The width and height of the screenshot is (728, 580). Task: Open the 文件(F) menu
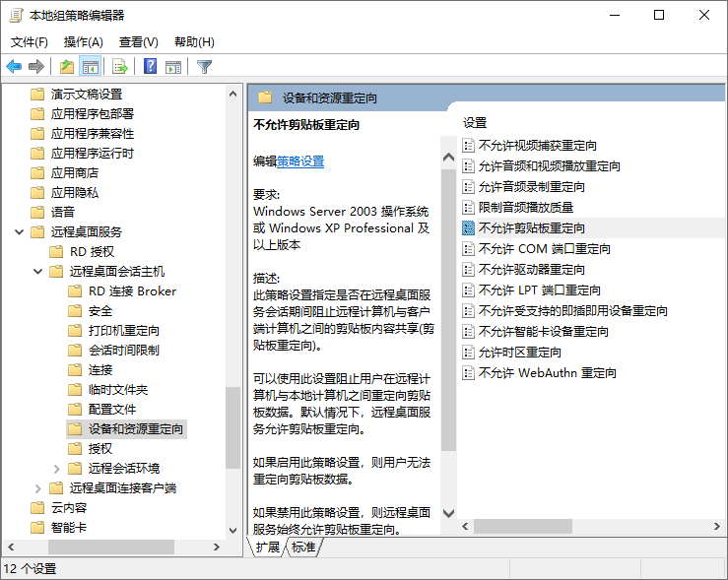(30, 42)
